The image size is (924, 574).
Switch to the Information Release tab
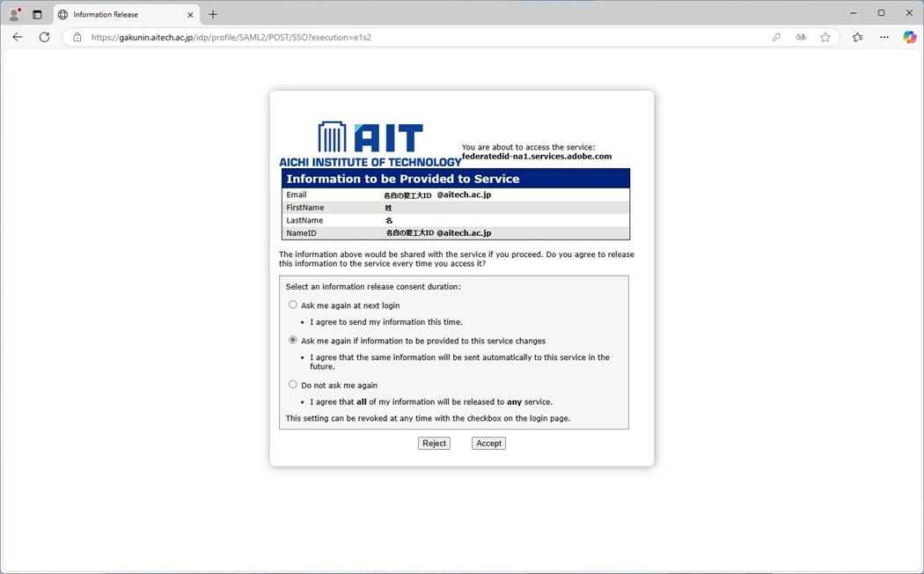click(x=114, y=14)
